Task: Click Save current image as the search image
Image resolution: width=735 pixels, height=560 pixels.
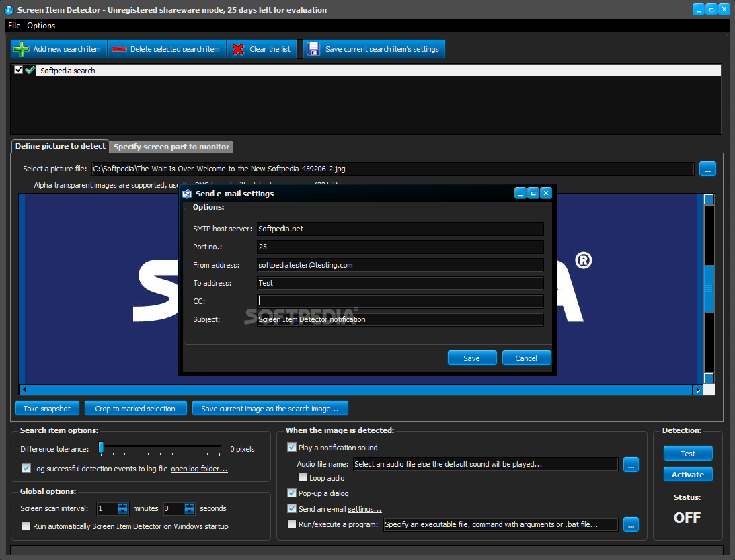Action: point(270,409)
